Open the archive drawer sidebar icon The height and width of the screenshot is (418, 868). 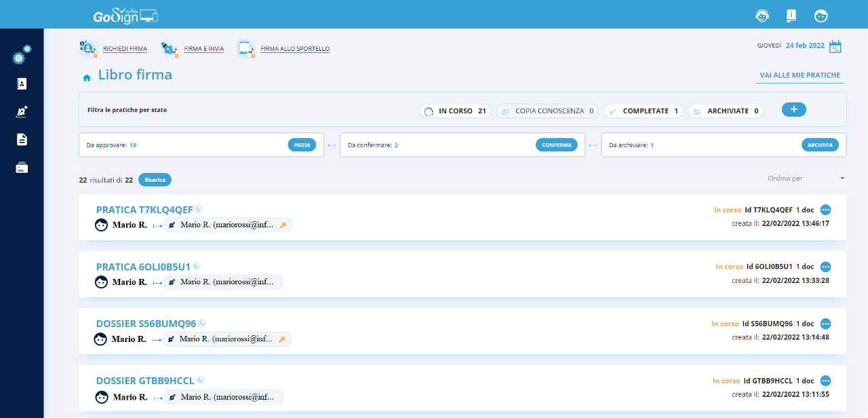pos(22,168)
